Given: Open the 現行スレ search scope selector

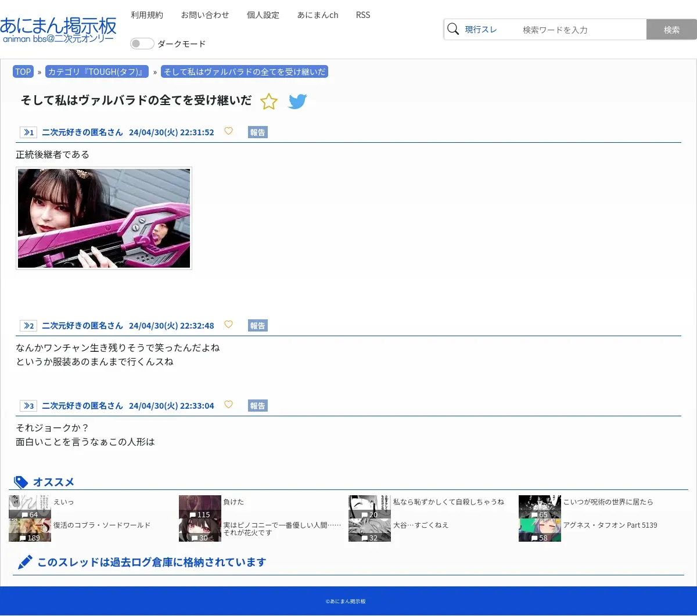Looking at the screenshot, I should point(481,30).
